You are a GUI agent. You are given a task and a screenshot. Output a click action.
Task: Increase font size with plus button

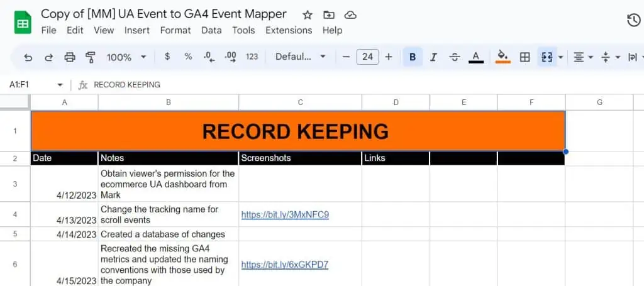(389, 57)
